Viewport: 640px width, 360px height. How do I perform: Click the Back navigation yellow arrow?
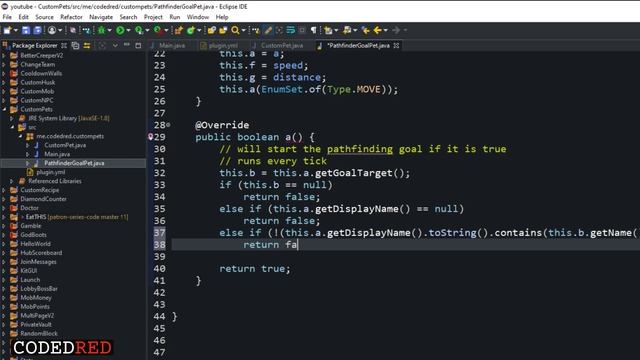[378, 30]
